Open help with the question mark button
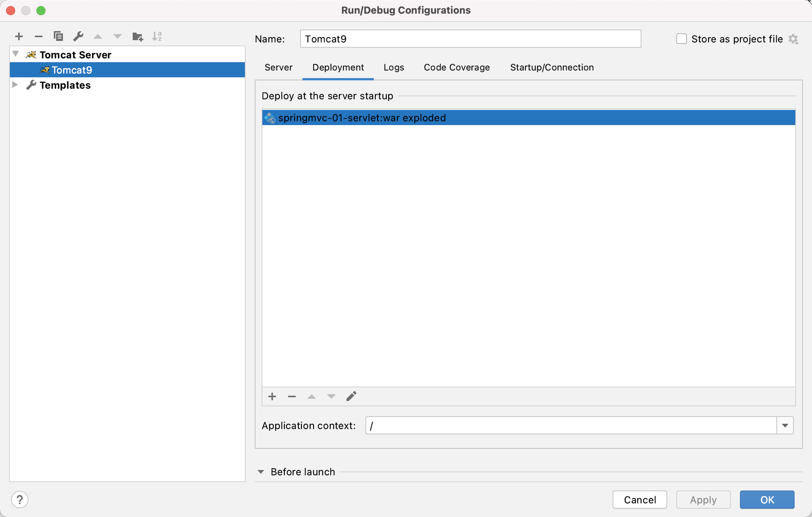The image size is (812, 517). click(20, 500)
